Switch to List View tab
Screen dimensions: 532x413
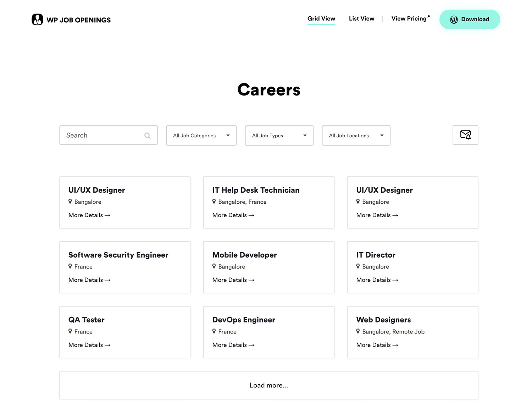tap(361, 19)
